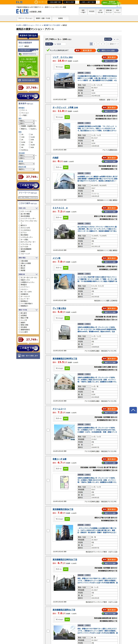Click 検討リストに追加 for ヴィラ富士見台
Image resolution: width=138 pixels, height=644 pixels.
[110, 312]
